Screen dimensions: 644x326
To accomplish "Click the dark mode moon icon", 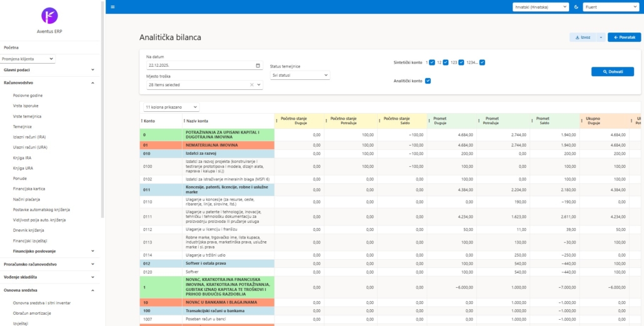I will [576, 7].
